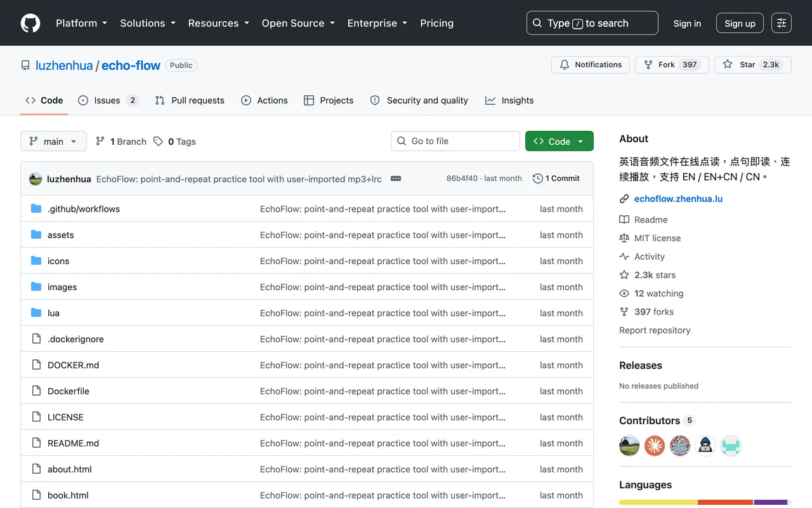
Task: Click the Sign up button
Action: [740, 23]
